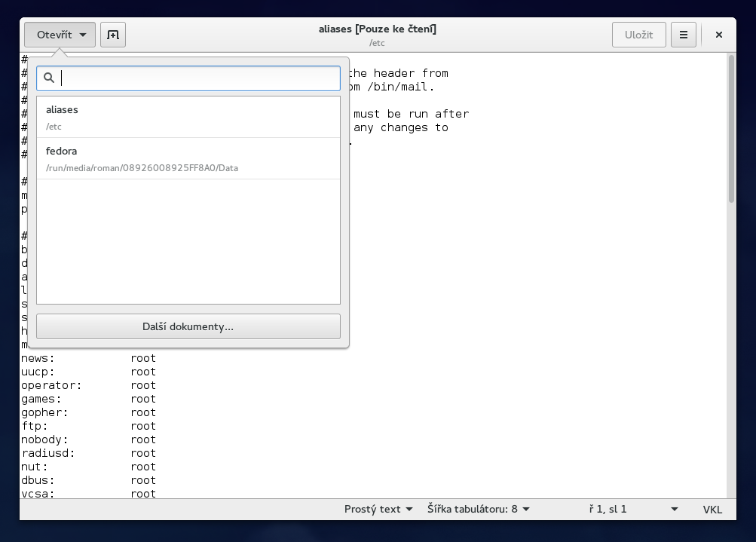
Task: Open the Prostý text highlighting mode dropdown
Action: [377, 509]
